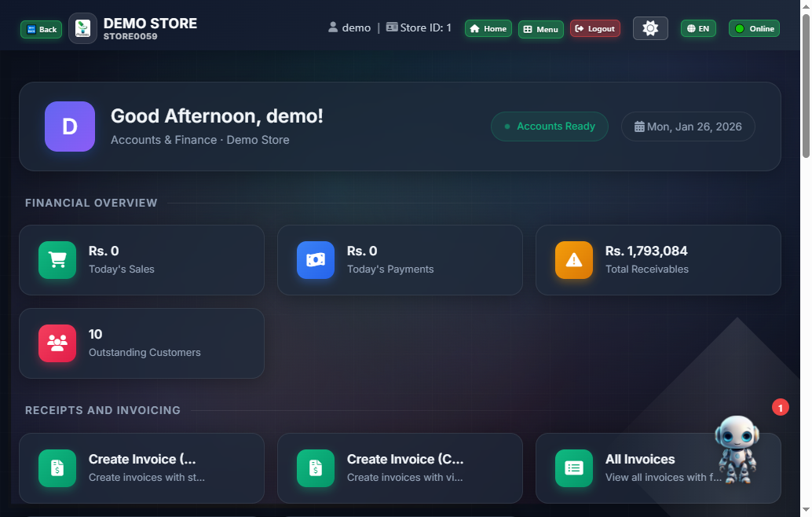
Task: Click the Demo Store logo icon
Action: pos(83,28)
